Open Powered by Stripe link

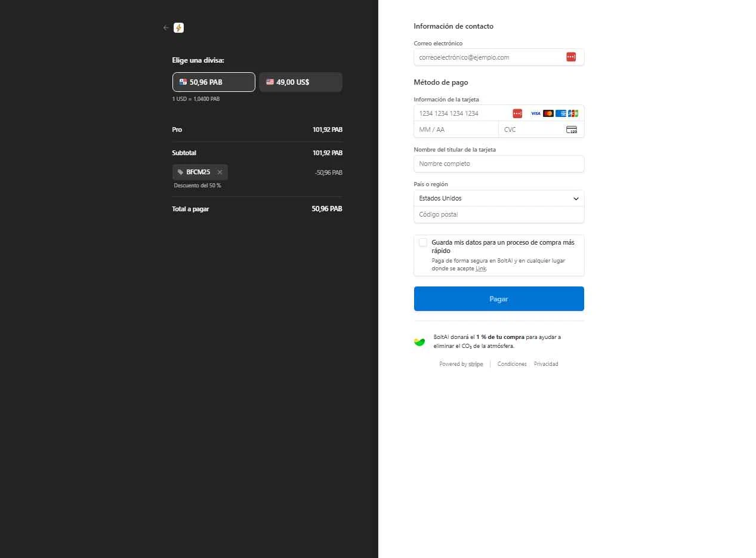pyautogui.click(x=461, y=364)
